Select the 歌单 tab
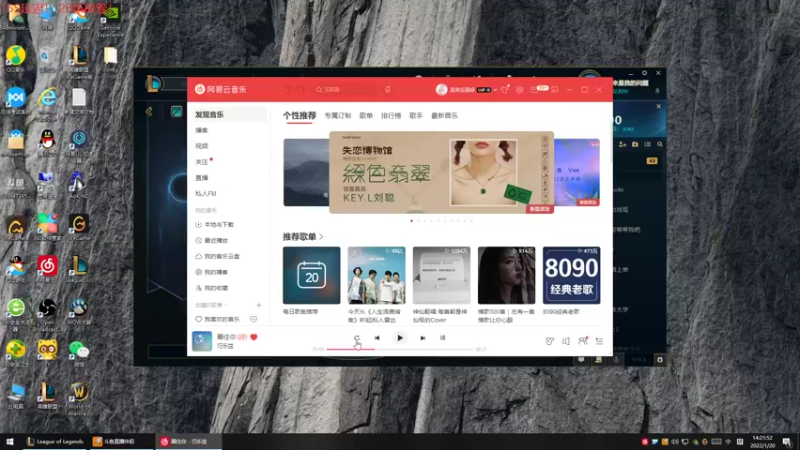 tap(366, 116)
